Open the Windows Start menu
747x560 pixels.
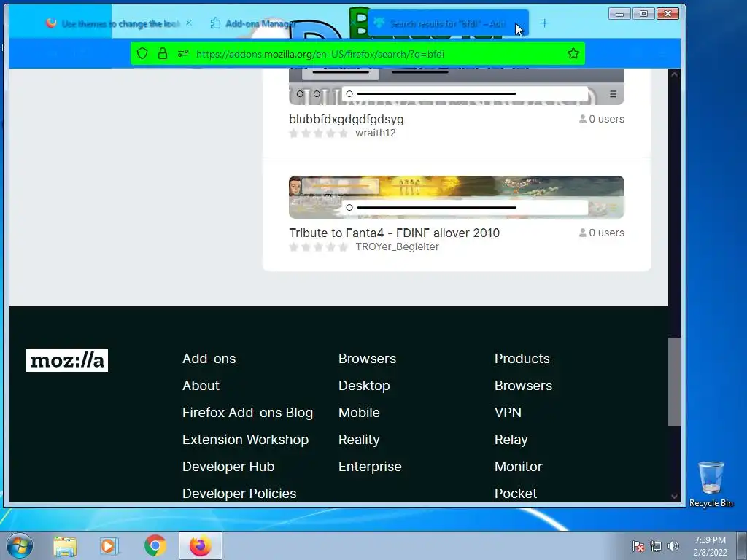pos(20,545)
